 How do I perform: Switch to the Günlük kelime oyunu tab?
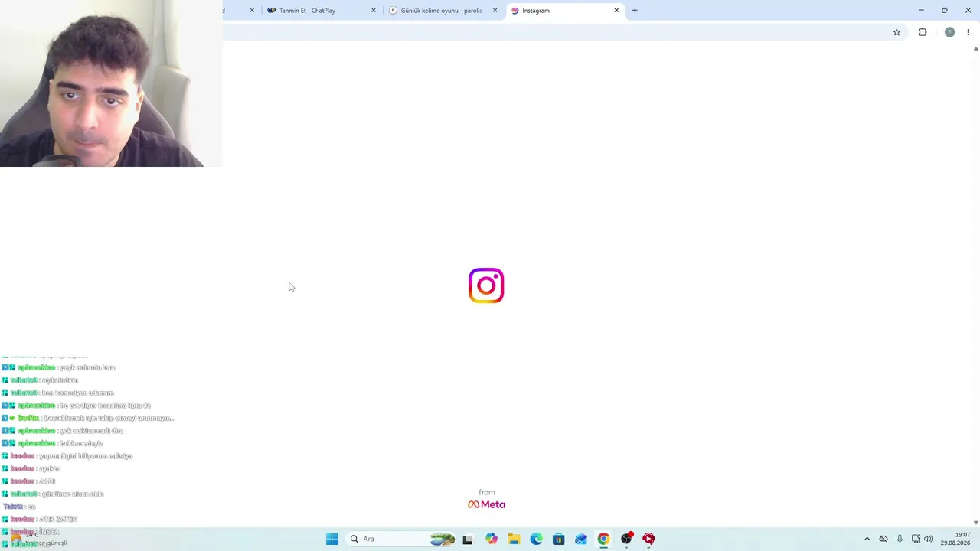[443, 11]
